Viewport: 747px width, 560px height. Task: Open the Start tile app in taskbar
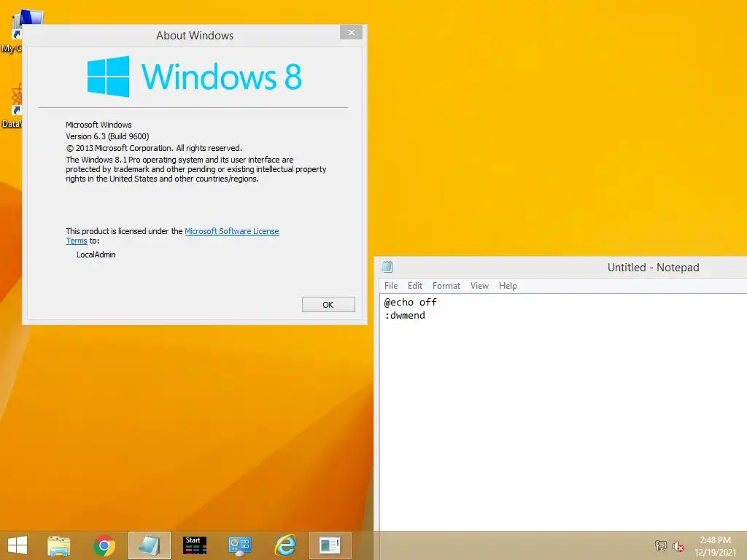(x=195, y=545)
